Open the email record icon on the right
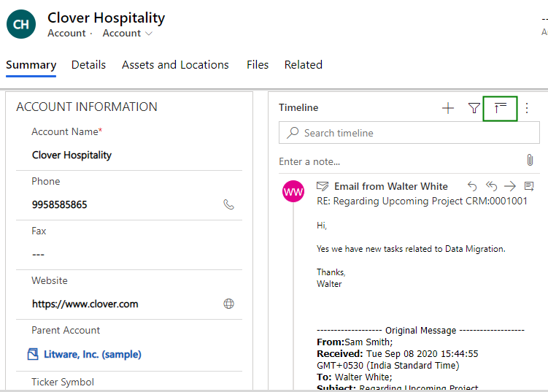The height and width of the screenshot is (392, 548). 529,186
